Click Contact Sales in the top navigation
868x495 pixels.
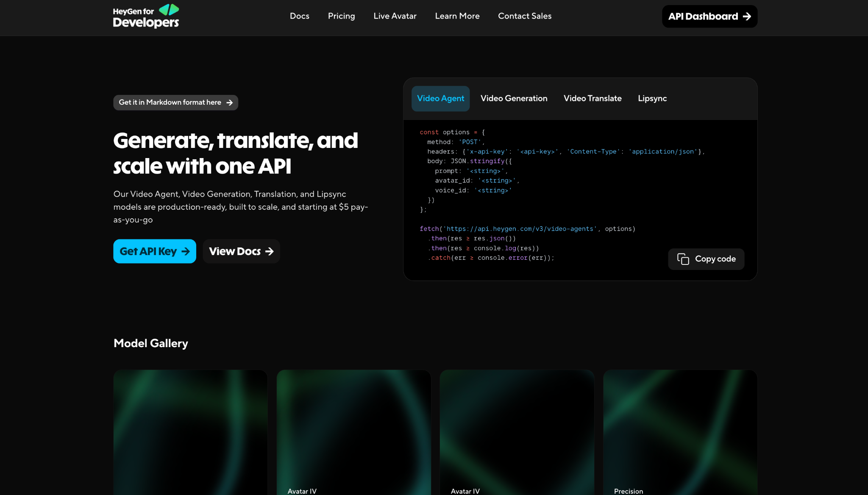coord(524,16)
